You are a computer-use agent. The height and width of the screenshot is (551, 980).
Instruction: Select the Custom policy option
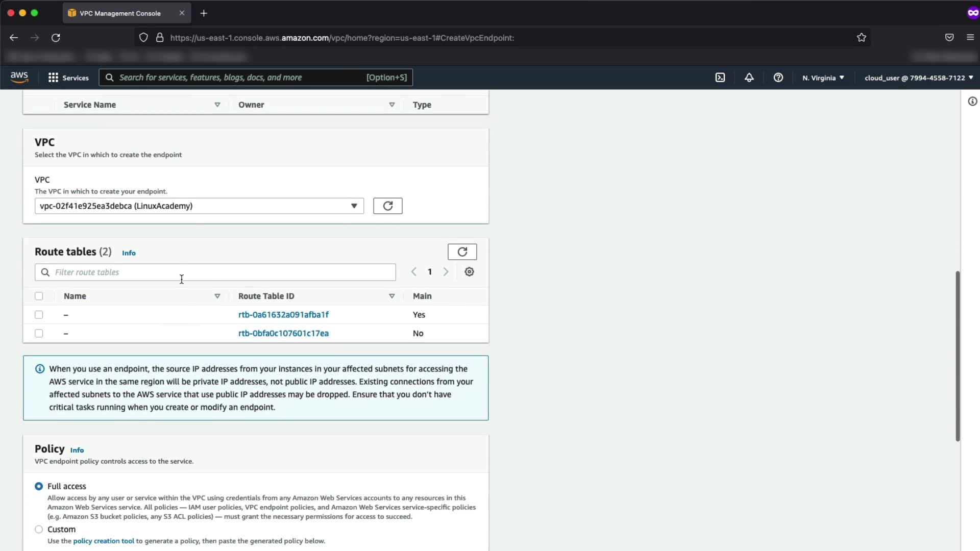[39, 530]
